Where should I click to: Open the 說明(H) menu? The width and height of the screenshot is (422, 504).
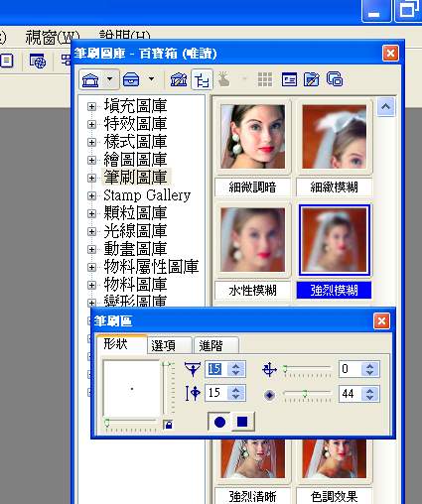pyautogui.click(x=125, y=35)
